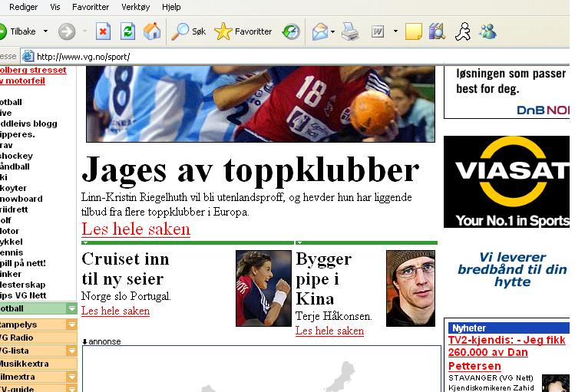Click the cheering handball player thumbnail
The height and width of the screenshot is (392, 575).
pos(263,288)
